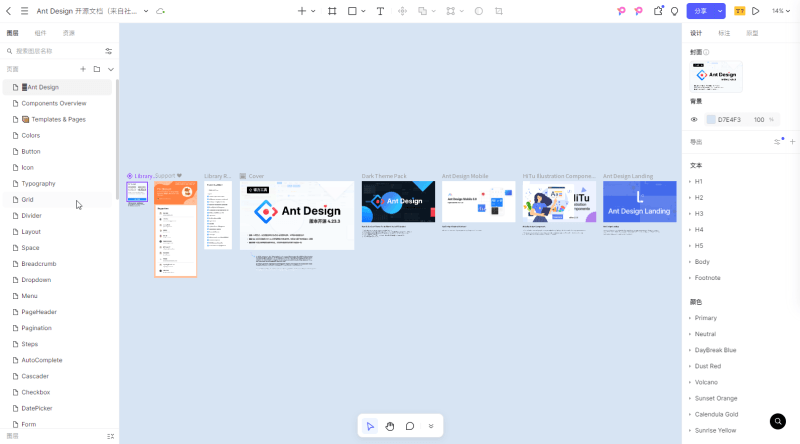Click the plus insert tool
Image resolution: width=800 pixels, height=444 pixels.
pyautogui.click(x=302, y=11)
